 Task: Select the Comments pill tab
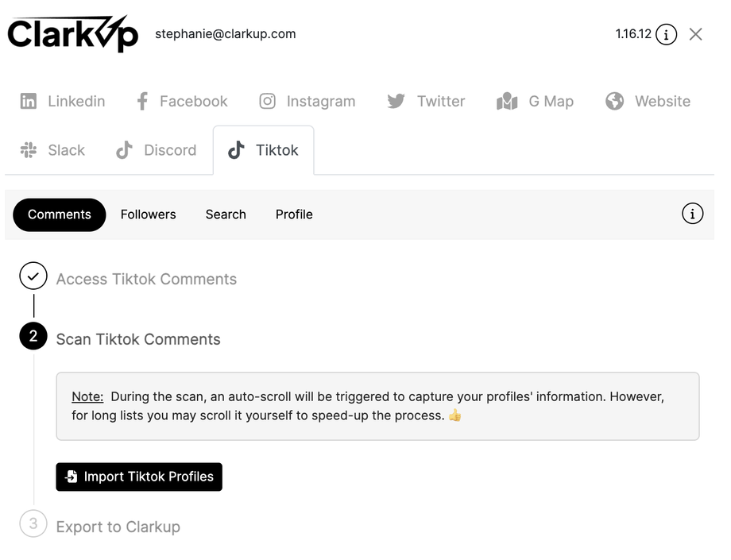pos(60,214)
